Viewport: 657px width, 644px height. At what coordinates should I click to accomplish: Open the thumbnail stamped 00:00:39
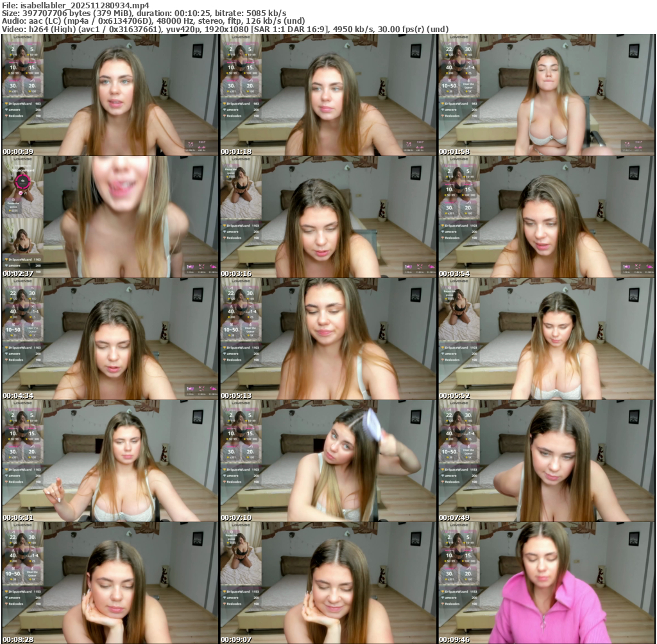(110, 95)
